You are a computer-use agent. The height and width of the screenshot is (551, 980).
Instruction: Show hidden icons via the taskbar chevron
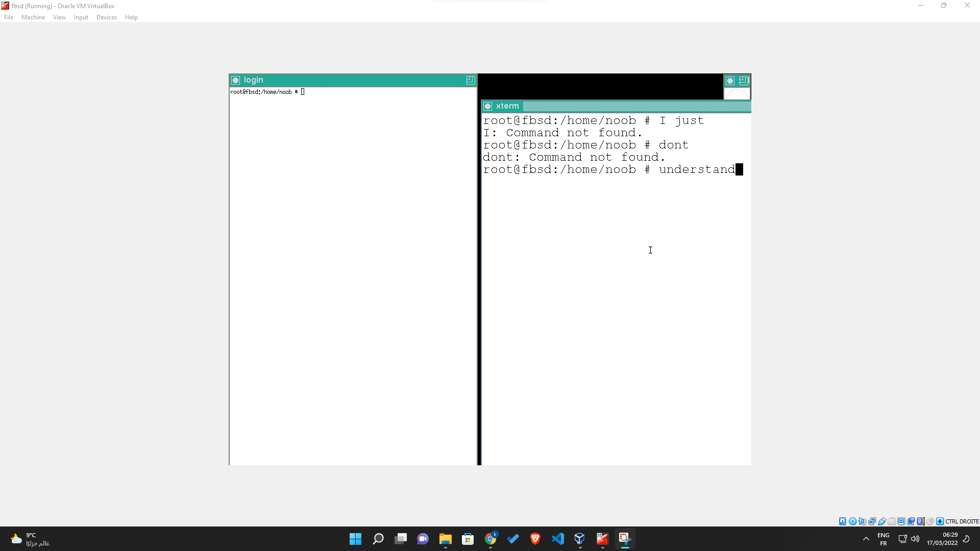point(866,539)
